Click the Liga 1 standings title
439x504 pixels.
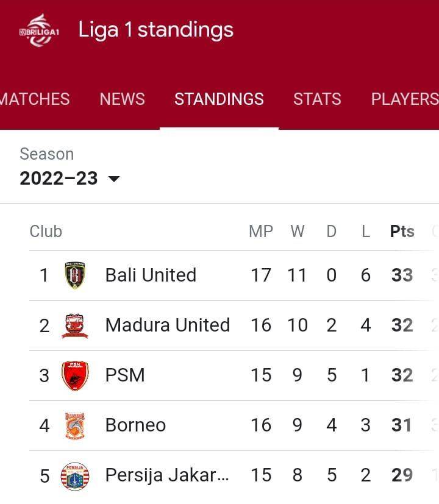point(156,30)
